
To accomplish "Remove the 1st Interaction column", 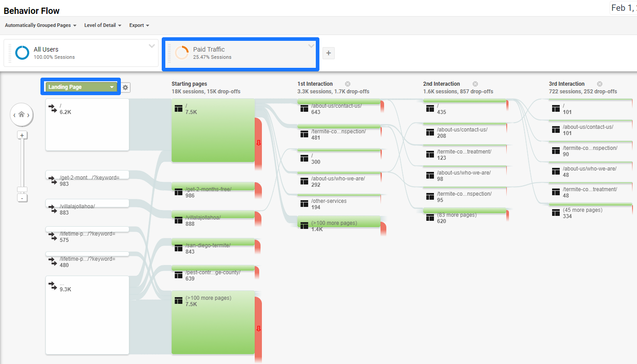I will tap(348, 84).
